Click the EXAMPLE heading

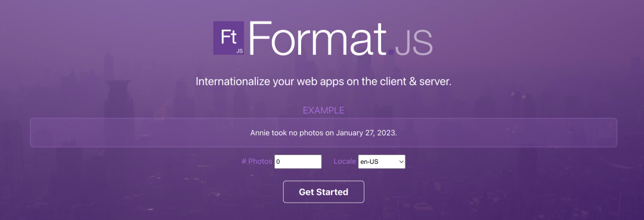324,110
